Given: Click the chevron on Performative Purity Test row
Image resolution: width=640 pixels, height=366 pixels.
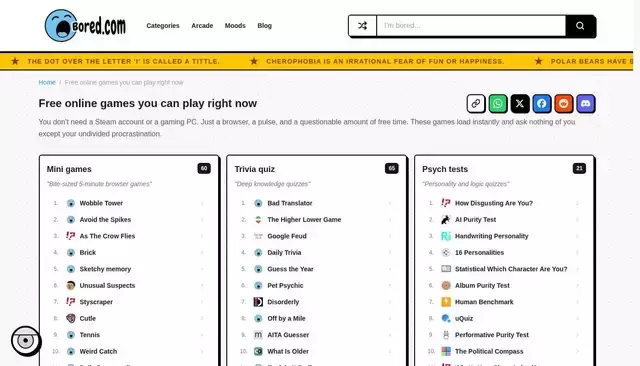Looking at the screenshot, I should (577, 335).
